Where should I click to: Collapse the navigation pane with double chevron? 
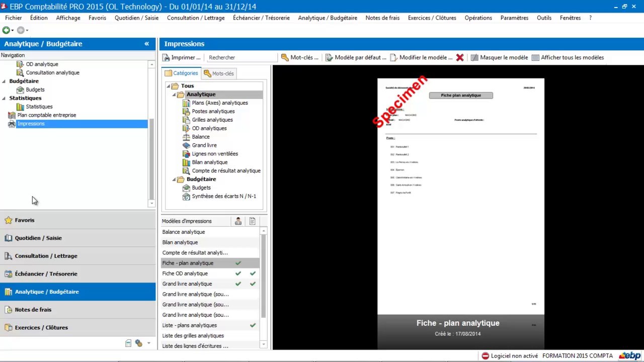(x=146, y=44)
